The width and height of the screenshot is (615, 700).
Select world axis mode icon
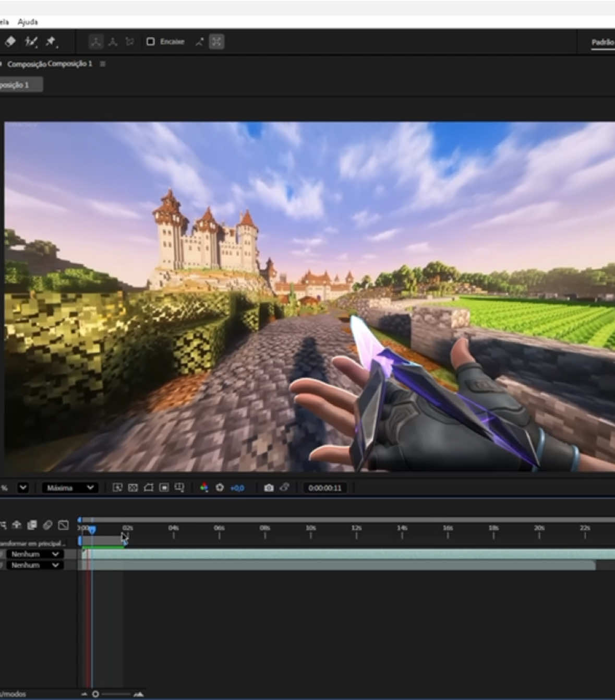tap(113, 42)
